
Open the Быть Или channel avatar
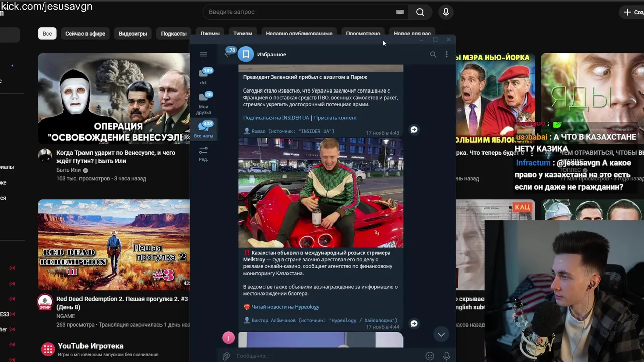pyautogui.click(x=45, y=155)
